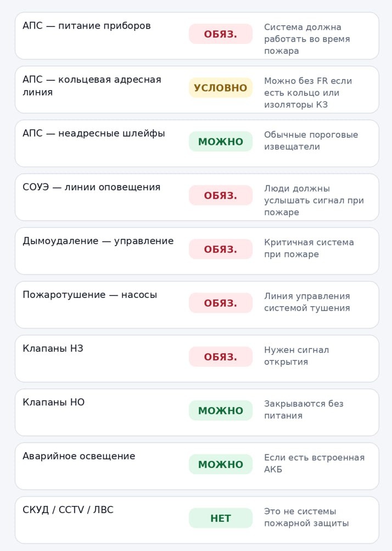Click the note 'Закрываются без питания'
392x551 pixels.
304,409
